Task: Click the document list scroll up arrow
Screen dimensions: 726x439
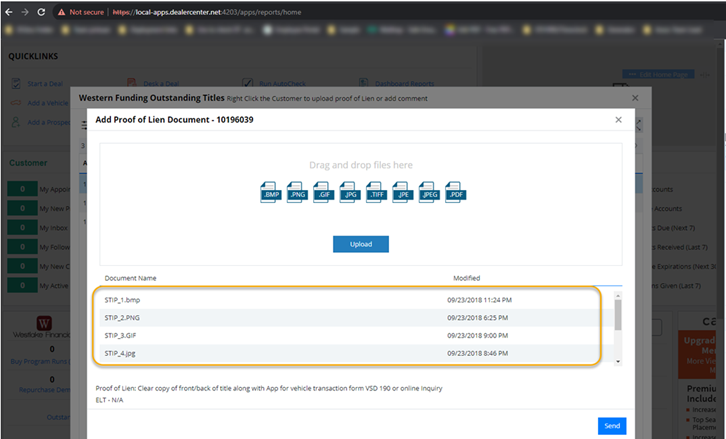Action: [x=618, y=295]
